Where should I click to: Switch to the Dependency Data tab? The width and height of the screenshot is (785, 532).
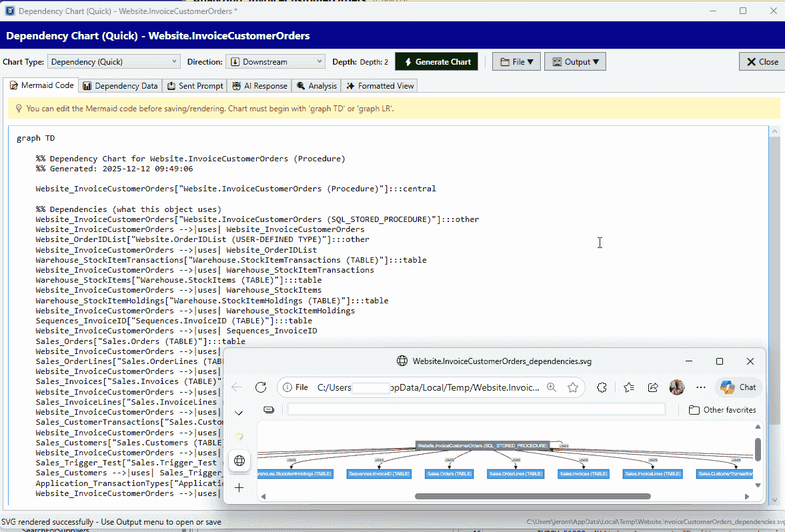tap(120, 86)
